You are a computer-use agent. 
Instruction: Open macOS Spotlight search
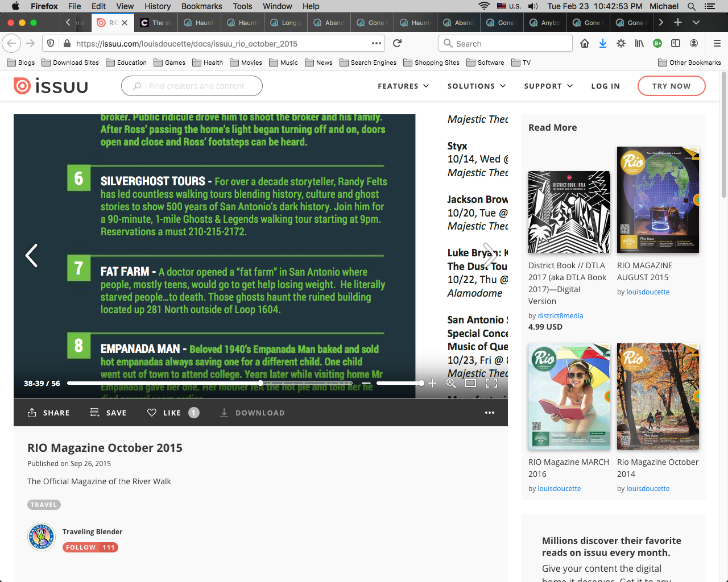pyautogui.click(x=692, y=6)
